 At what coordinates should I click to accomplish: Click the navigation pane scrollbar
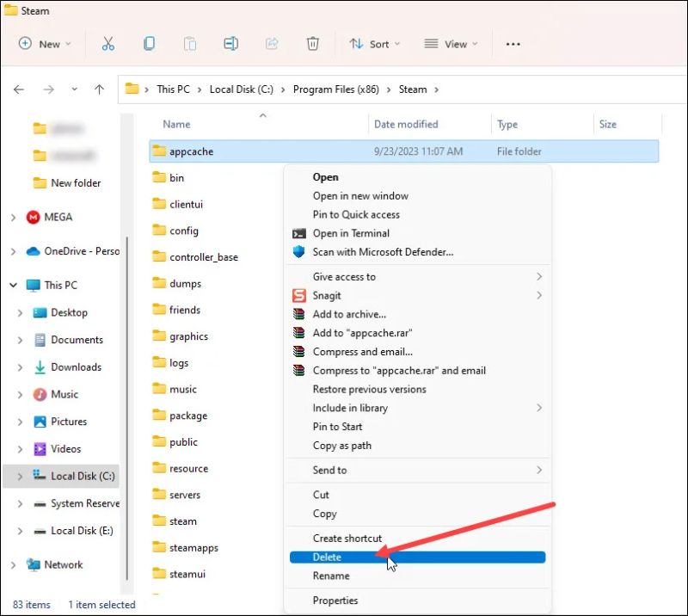point(126,409)
